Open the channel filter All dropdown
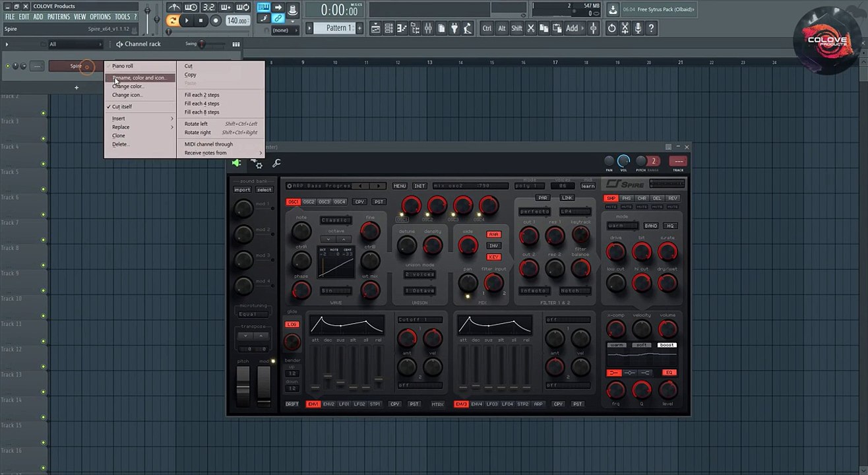Image resolution: width=868 pixels, height=475 pixels. pyautogui.click(x=76, y=44)
